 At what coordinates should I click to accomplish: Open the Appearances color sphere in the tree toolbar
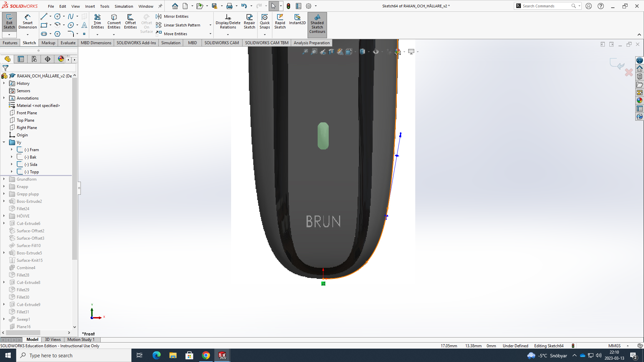[61, 59]
